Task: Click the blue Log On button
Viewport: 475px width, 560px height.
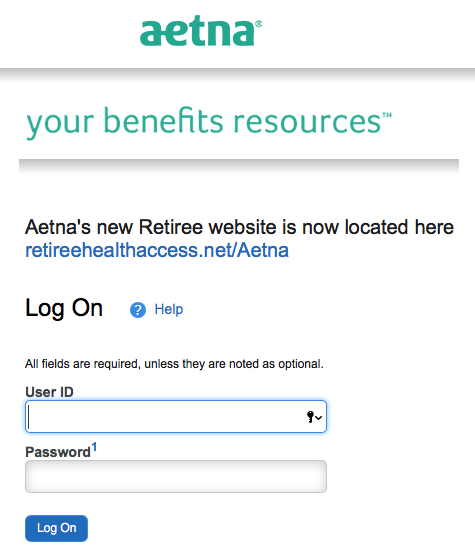Action: click(56, 528)
